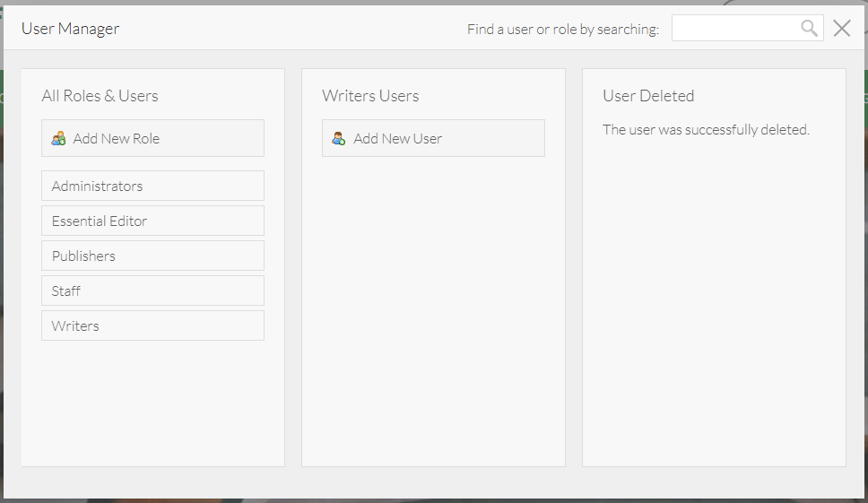Choose the Publishers role from the list
The width and height of the screenshot is (868, 503).
coord(152,256)
